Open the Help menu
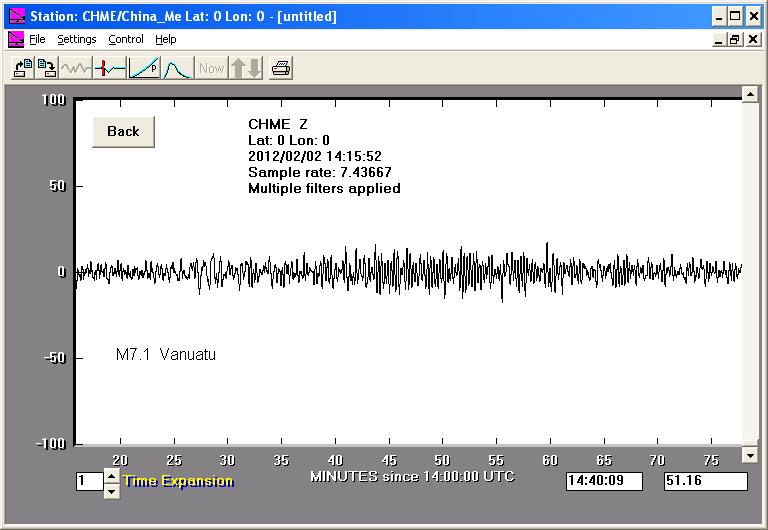The image size is (768, 530). pyautogui.click(x=166, y=39)
